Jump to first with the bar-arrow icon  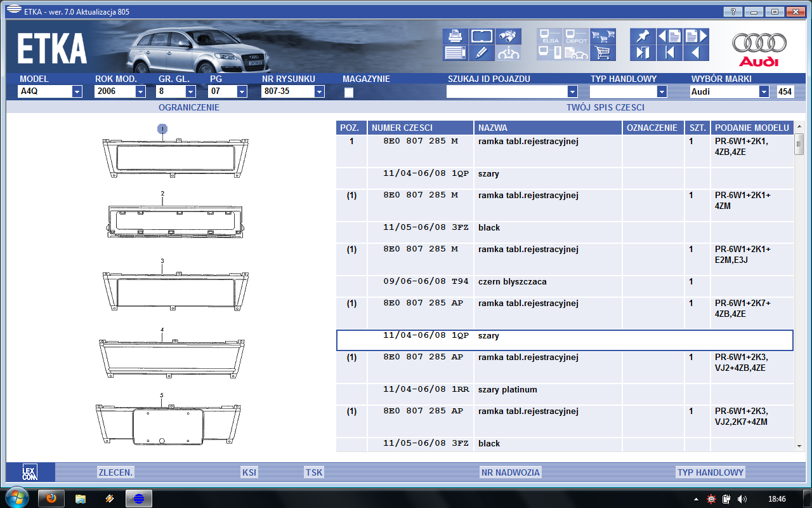669,53
